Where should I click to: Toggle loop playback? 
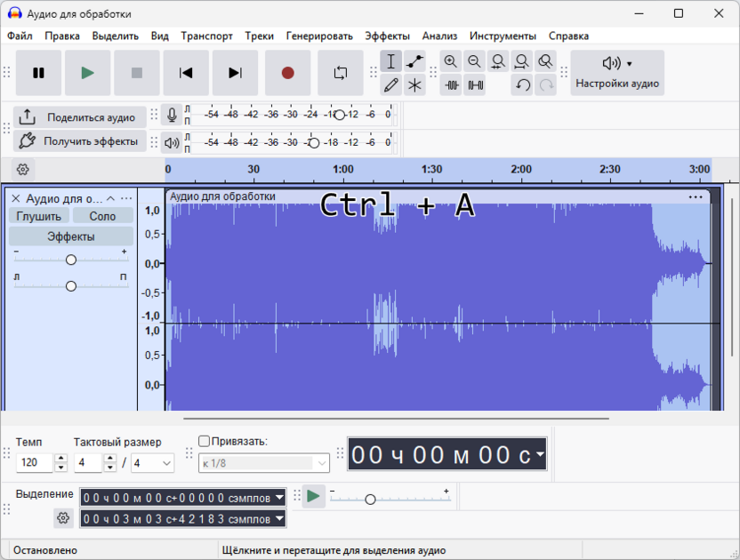point(341,73)
